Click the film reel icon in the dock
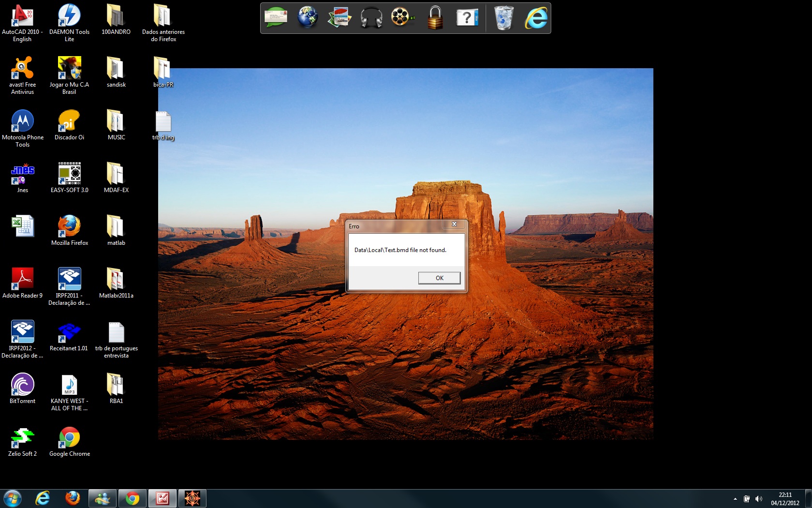The height and width of the screenshot is (508, 812). [402, 18]
